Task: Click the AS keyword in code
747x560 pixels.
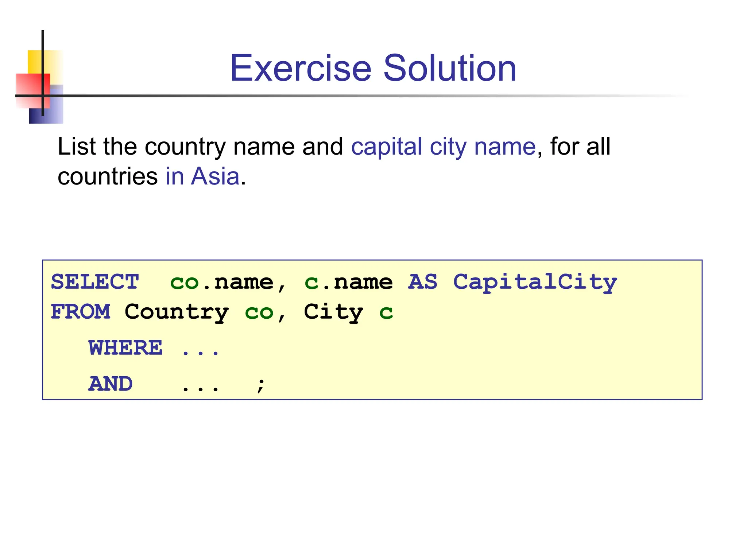Action: coord(422,282)
